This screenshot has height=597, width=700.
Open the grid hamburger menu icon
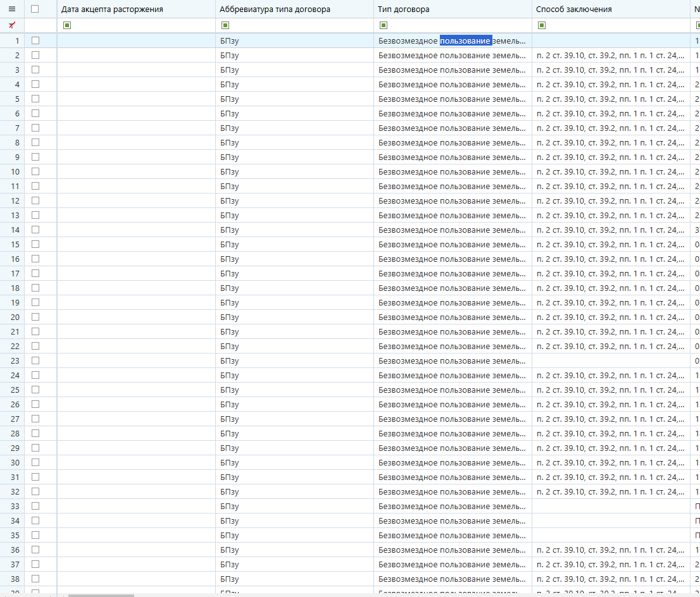[x=12, y=9]
